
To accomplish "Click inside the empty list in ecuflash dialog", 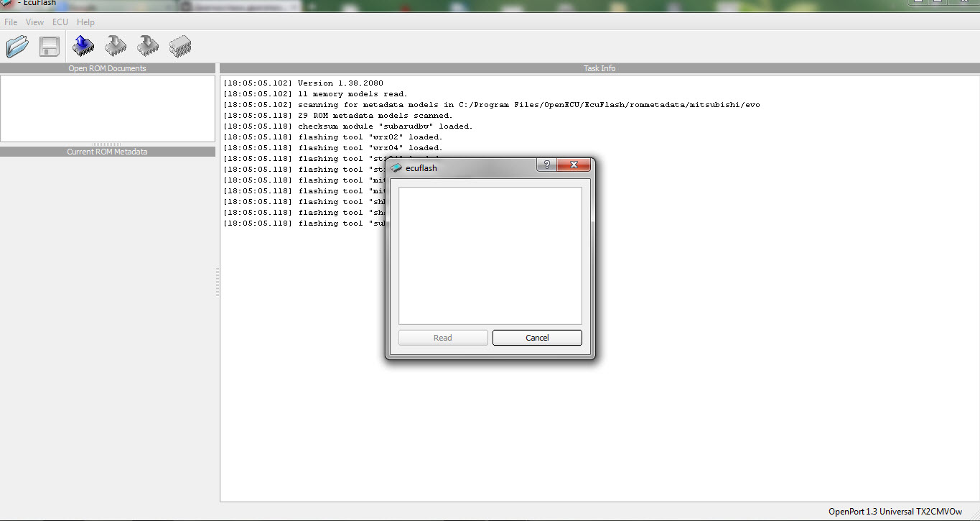I will pos(490,255).
